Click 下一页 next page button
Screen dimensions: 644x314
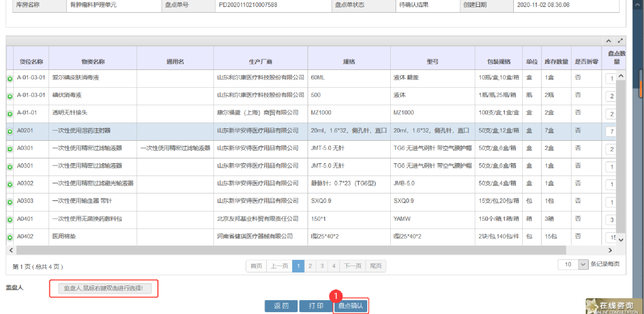tap(353, 266)
